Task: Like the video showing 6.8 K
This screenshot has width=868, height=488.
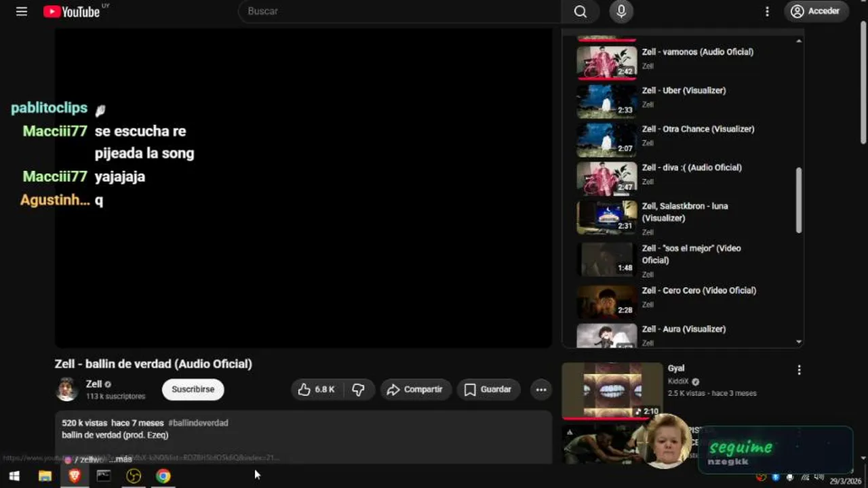Action: (317, 390)
